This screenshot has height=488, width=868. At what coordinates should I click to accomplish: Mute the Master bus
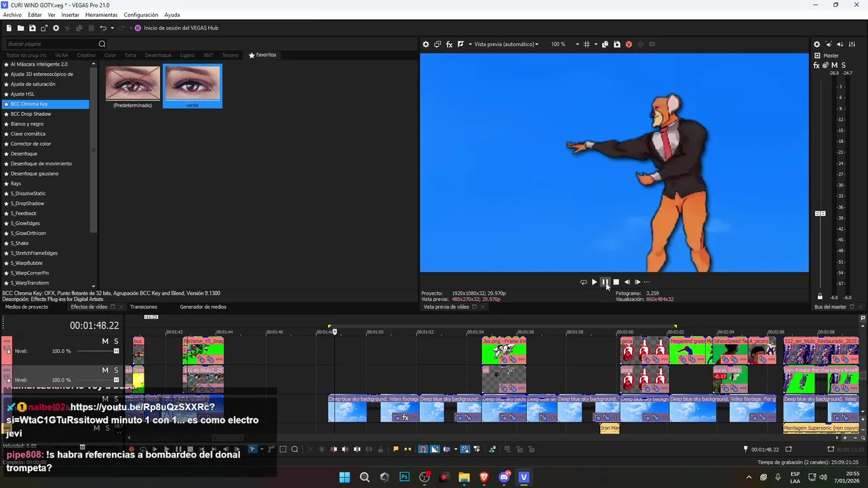pyautogui.click(x=834, y=65)
